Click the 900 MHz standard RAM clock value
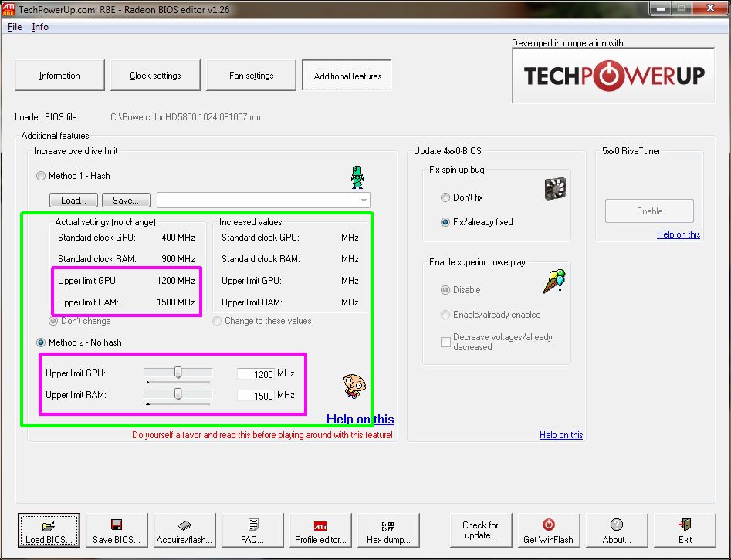731x560 pixels. 178,259
